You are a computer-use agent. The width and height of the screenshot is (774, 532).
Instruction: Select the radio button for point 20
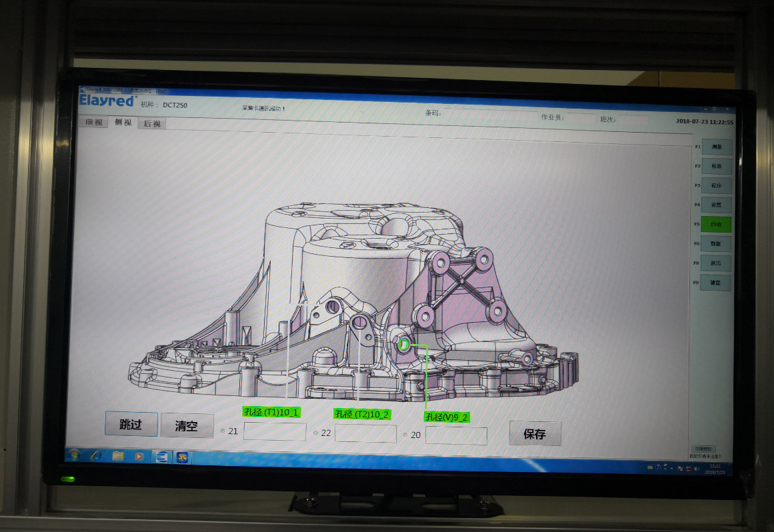pos(405,435)
